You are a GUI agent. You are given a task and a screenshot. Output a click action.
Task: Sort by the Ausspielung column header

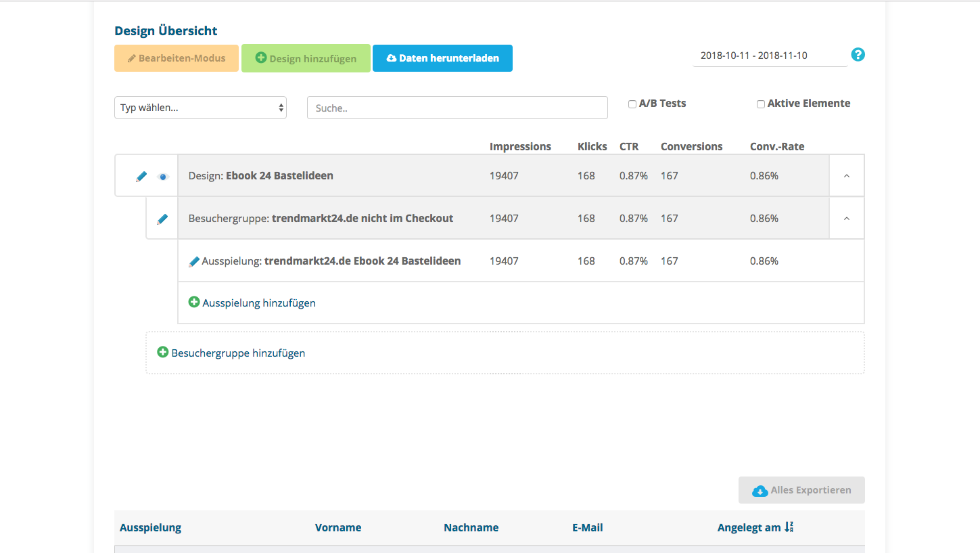[x=150, y=527]
